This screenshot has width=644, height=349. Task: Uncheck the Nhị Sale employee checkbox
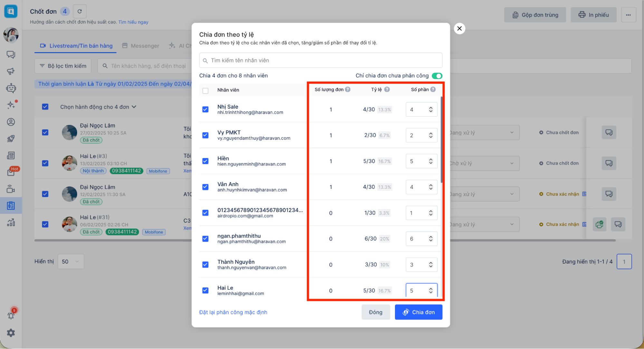205,109
